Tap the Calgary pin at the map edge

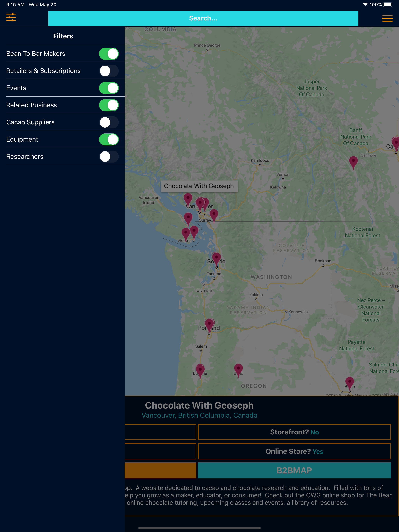[x=396, y=144]
